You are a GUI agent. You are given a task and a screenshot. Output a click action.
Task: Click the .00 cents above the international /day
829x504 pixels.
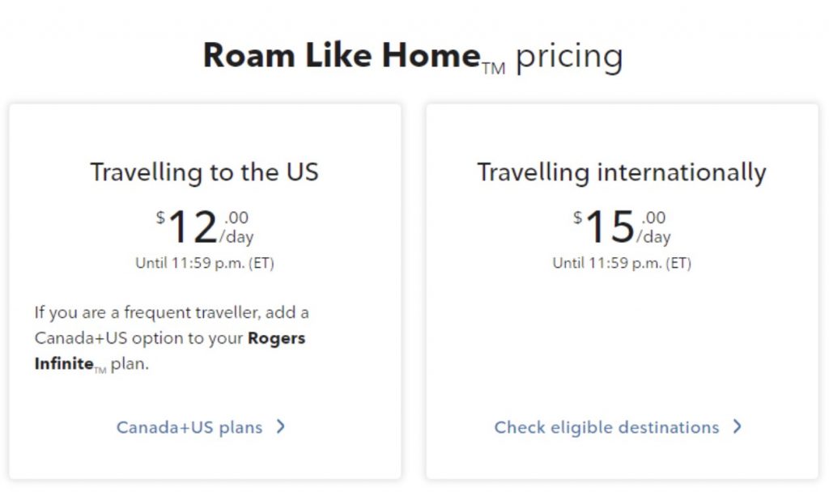(653, 217)
